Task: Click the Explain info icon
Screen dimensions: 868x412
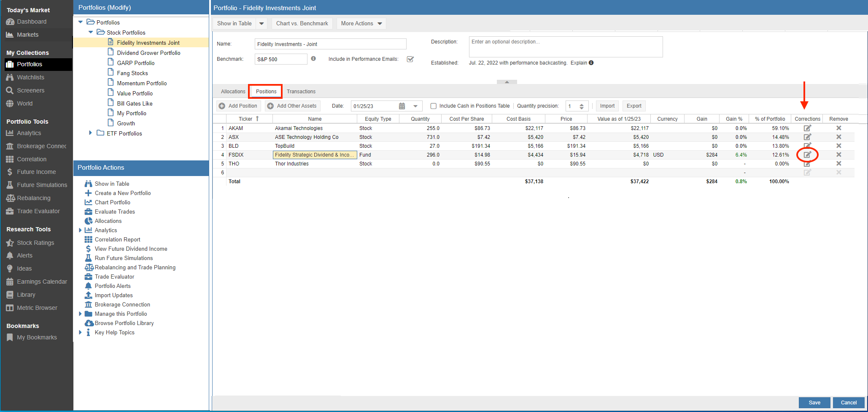Action: pyautogui.click(x=591, y=63)
